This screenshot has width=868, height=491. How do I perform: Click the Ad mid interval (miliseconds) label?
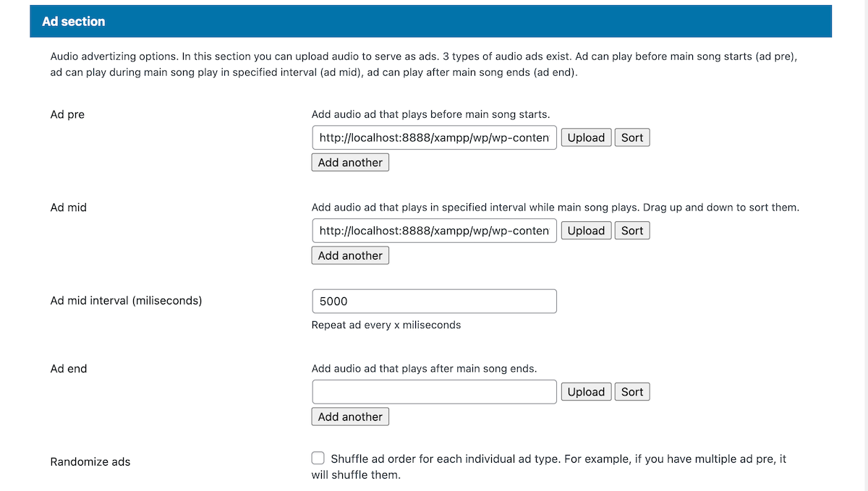126,300
